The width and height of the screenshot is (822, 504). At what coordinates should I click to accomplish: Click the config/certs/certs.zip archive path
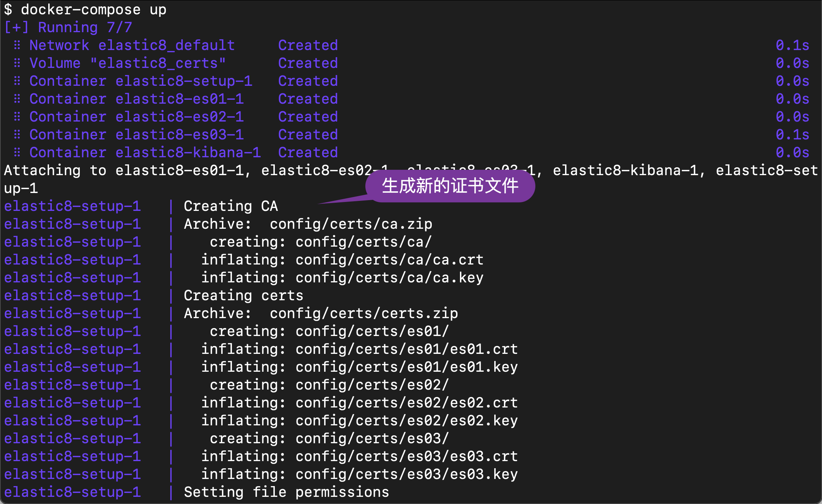pyautogui.click(x=363, y=313)
